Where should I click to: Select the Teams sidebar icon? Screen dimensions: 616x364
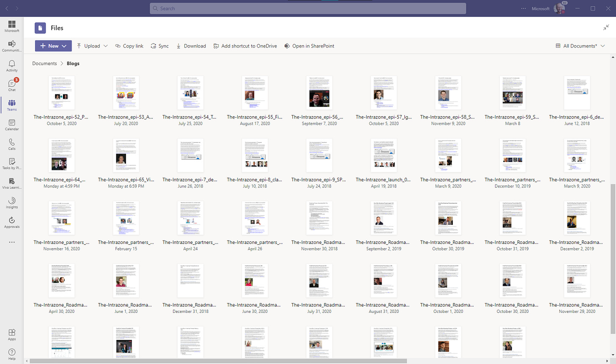12,105
